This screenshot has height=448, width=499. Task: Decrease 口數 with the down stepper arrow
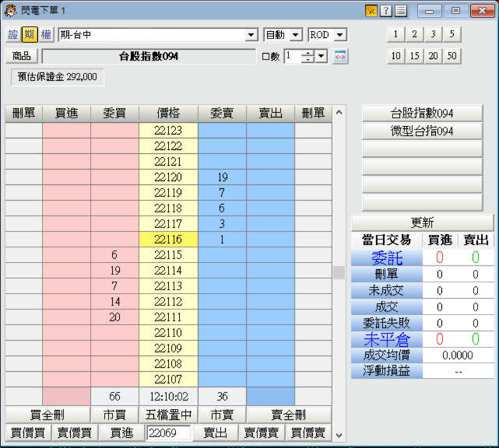pyautogui.click(x=307, y=60)
